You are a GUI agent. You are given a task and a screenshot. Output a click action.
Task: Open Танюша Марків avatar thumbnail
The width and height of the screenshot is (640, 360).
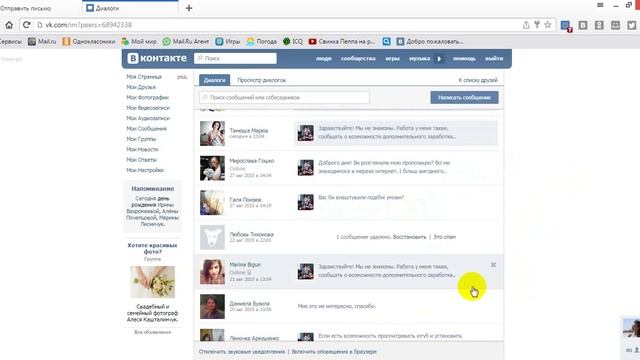[x=212, y=133]
